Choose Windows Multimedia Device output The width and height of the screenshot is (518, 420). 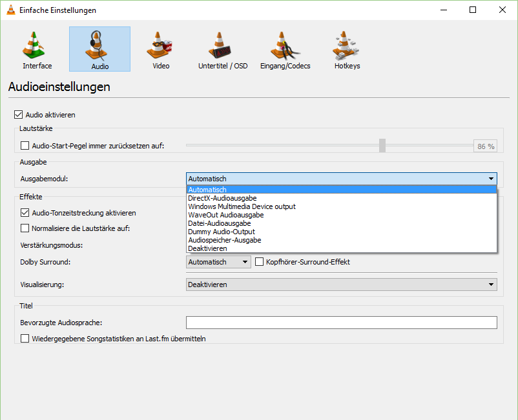(x=341, y=206)
